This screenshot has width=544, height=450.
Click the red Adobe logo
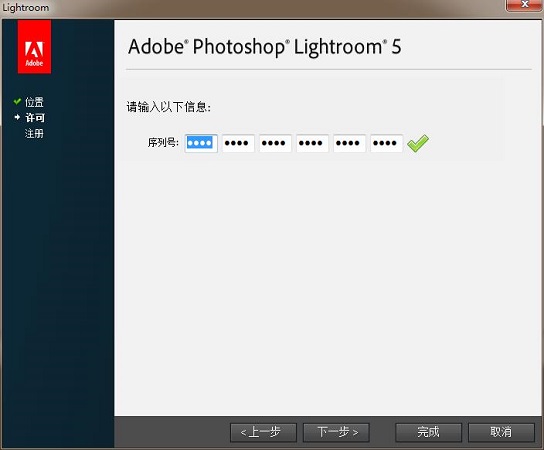pos(34,46)
